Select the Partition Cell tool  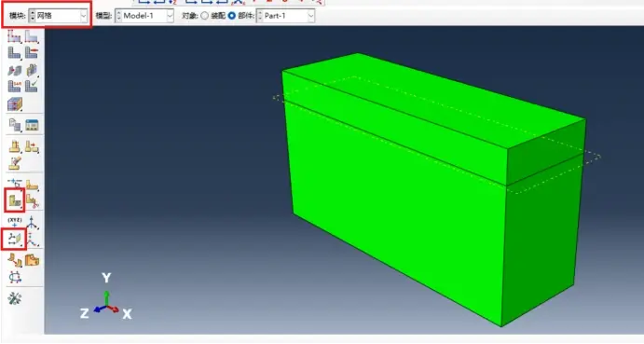[x=15, y=200]
